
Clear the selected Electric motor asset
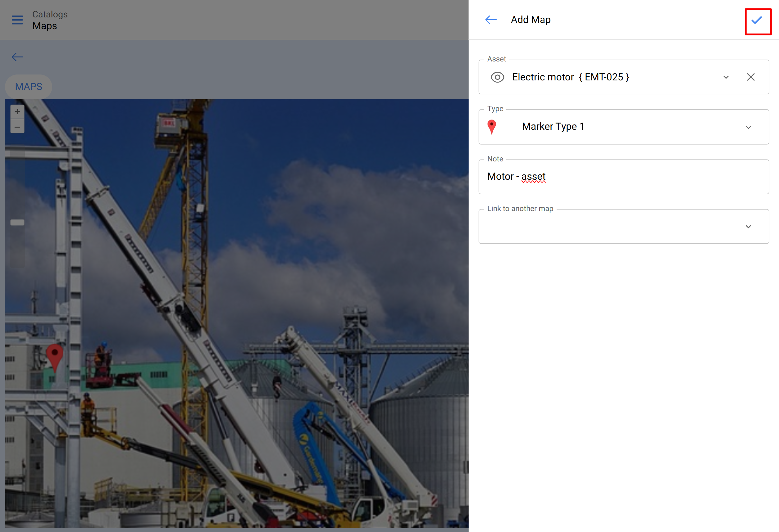750,77
